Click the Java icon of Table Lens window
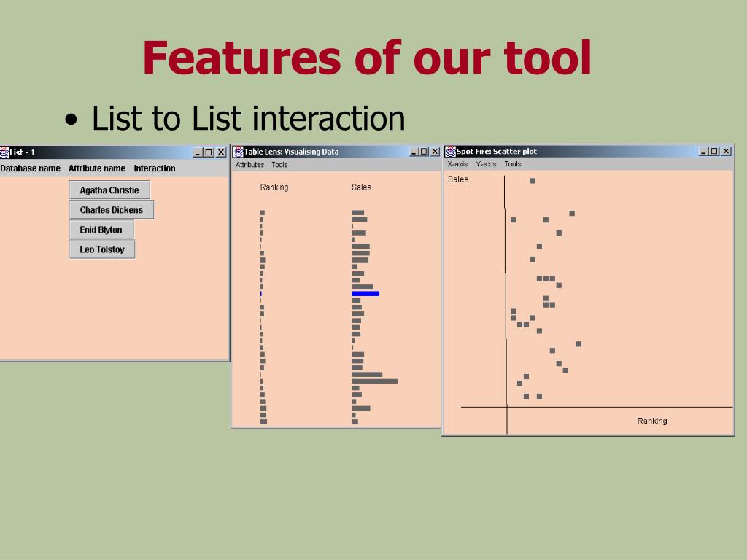Screen dimensions: 747x560 (x=239, y=152)
